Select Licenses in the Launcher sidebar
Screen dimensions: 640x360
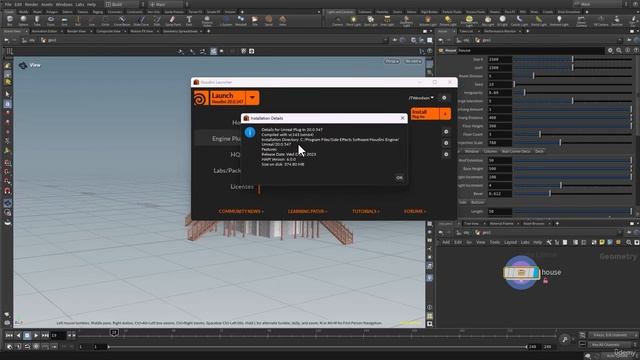tap(242, 187)
